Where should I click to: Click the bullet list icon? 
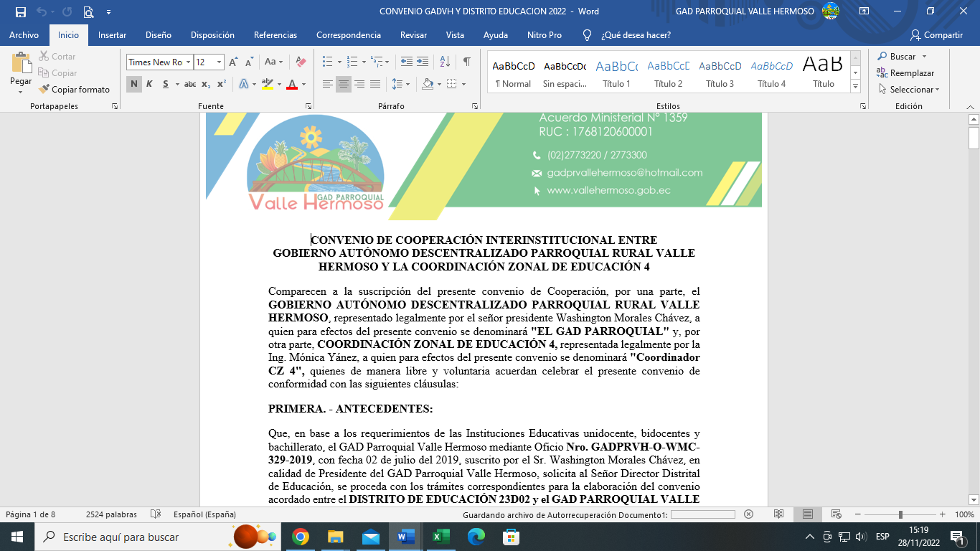coord(327,62)
